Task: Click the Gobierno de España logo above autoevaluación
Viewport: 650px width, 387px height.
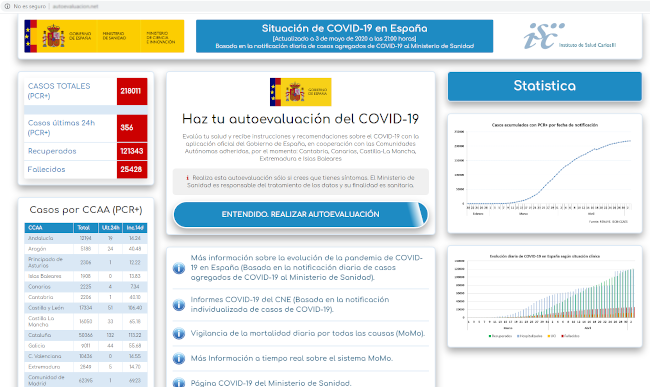Action: pyautogui.click(x=301, y=92)
